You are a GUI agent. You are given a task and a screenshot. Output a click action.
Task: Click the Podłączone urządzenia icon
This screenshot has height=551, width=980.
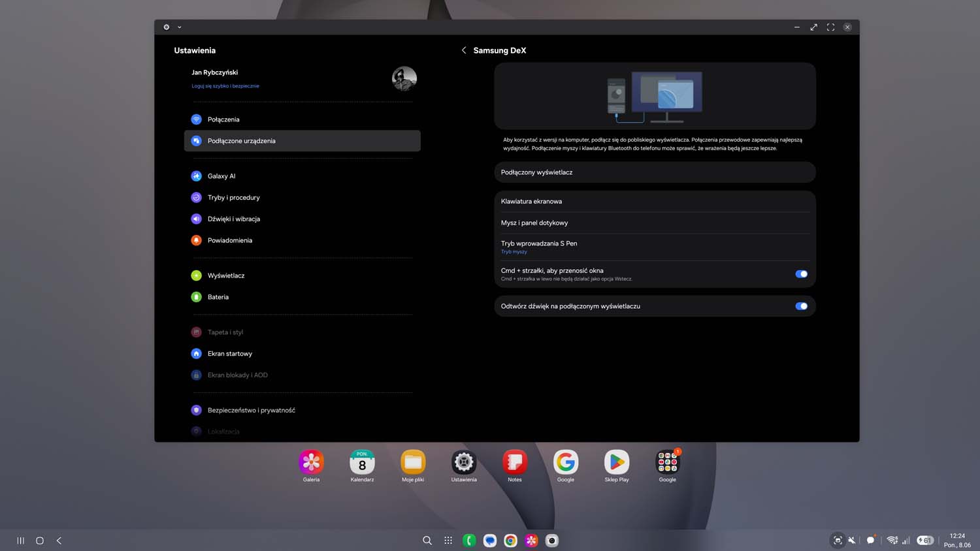(196, 141)
